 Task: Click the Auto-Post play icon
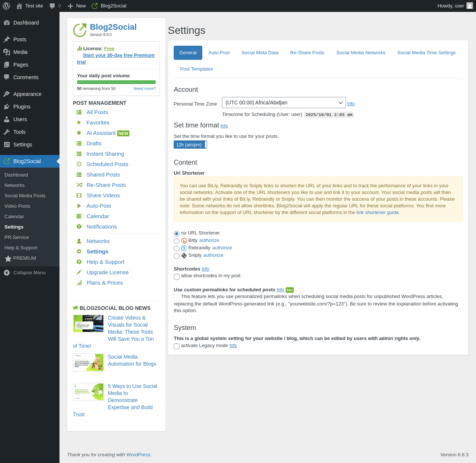coord(79,206)
